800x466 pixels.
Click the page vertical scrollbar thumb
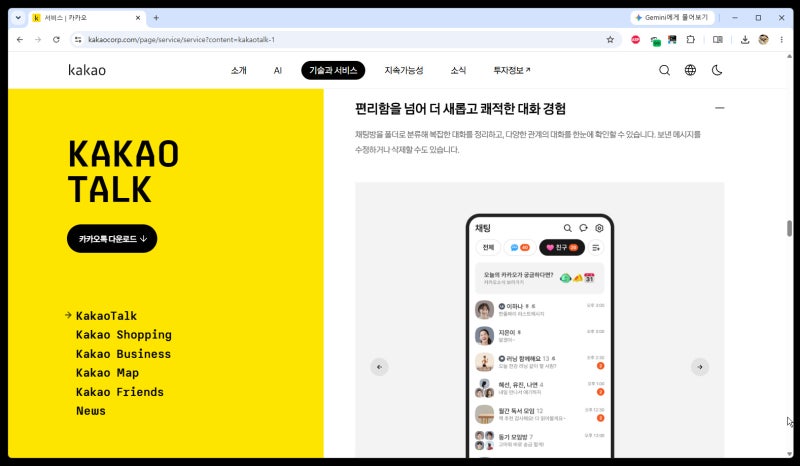789,228
